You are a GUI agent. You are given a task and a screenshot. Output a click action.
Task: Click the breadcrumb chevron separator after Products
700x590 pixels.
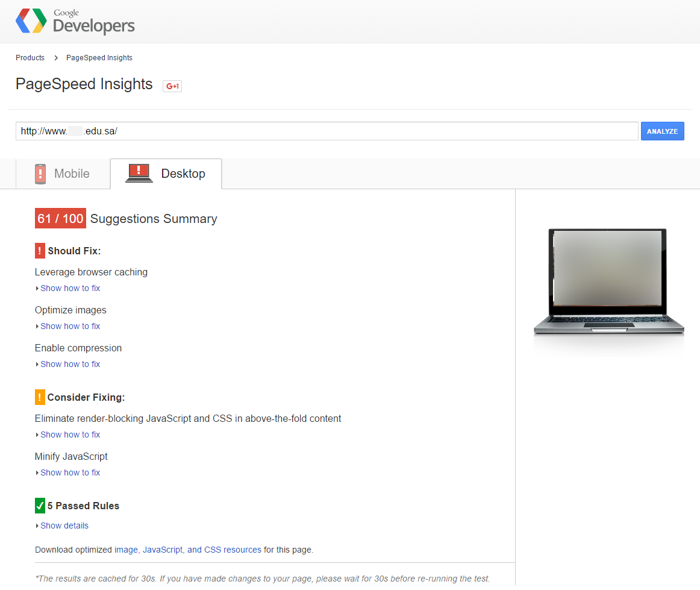tap(56, 58)
